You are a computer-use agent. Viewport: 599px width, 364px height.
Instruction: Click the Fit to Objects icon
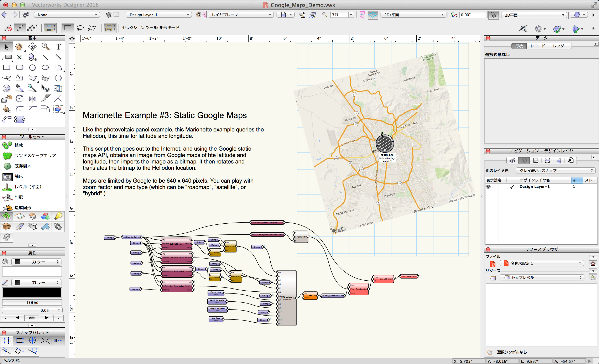313,15
